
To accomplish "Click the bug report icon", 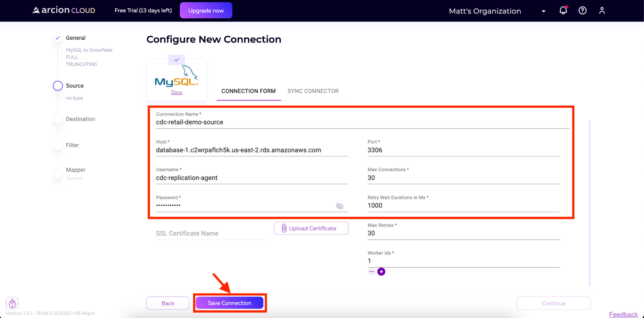I will pos(12,303).
